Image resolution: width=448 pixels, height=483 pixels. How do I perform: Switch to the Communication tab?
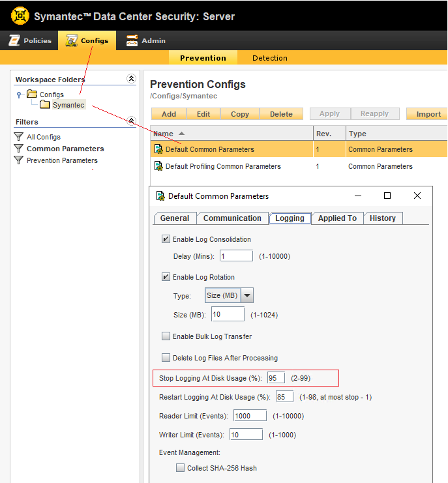pyautogui.click(x=232, y=218)
